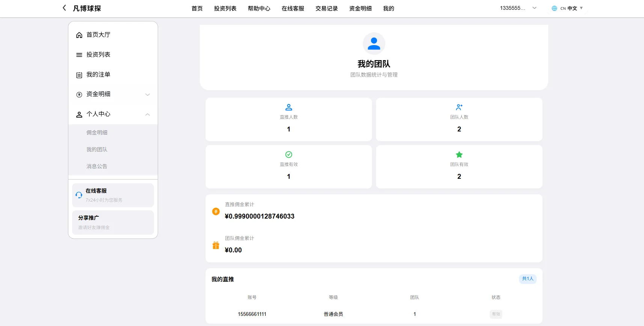Click the 团队 column header

pos(415,297)
